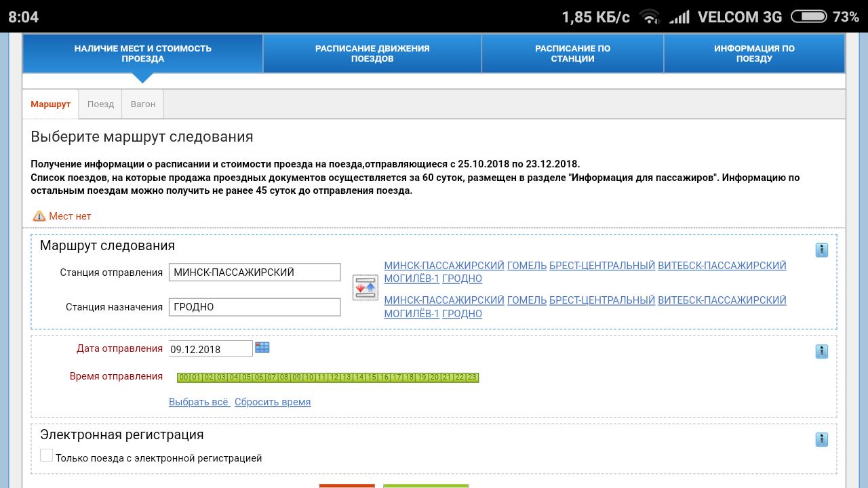
Task: Switch to the Информация по поезду tab
Action: (x=754, y=54)
